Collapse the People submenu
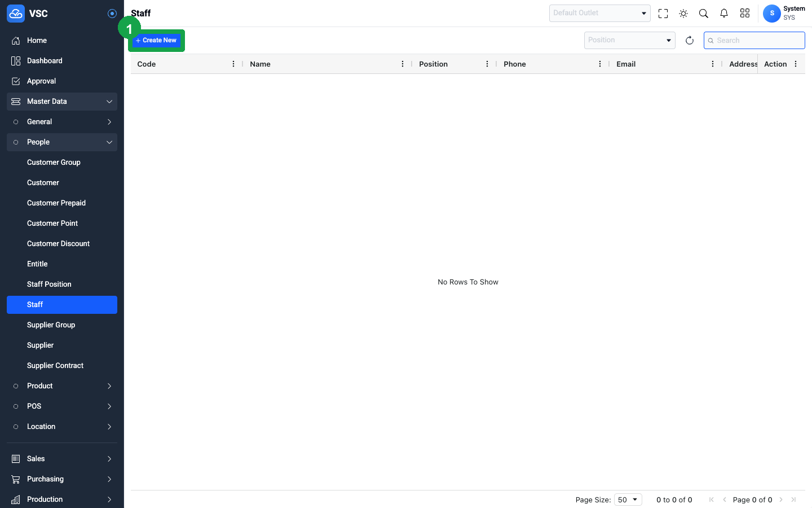This screenshot has height=508, width=812. (x=62, y=142)
